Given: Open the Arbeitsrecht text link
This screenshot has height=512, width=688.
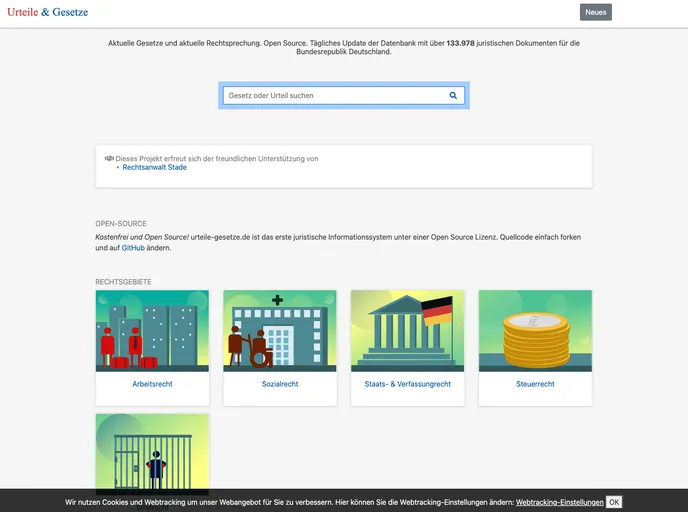Looking at the screenshot, I should pos(152,384).
